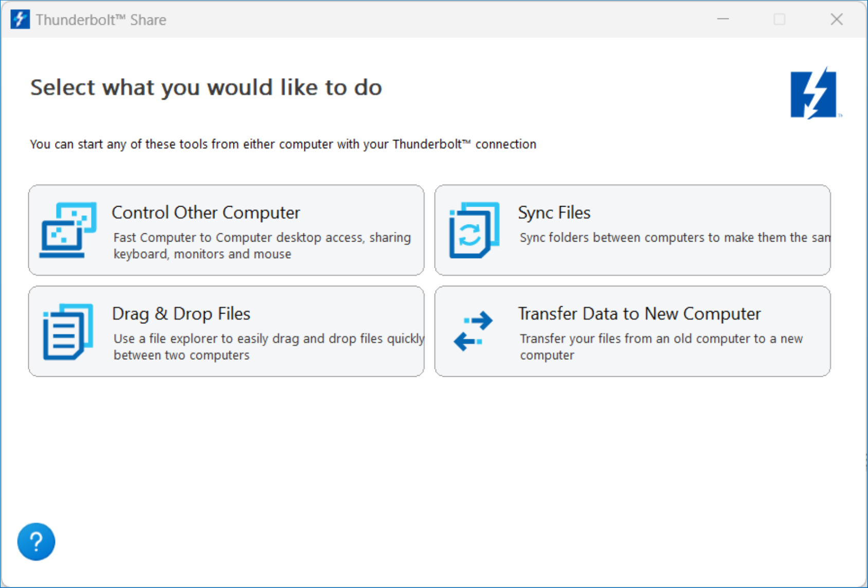Click 'Sync folders between computers' description text

675,237
